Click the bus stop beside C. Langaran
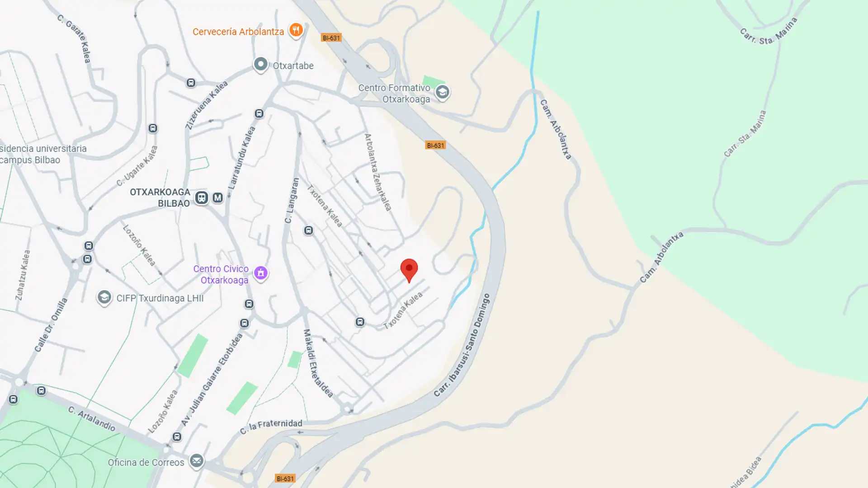This screenshot has width=868, height=488. click(x=308, y=230)
